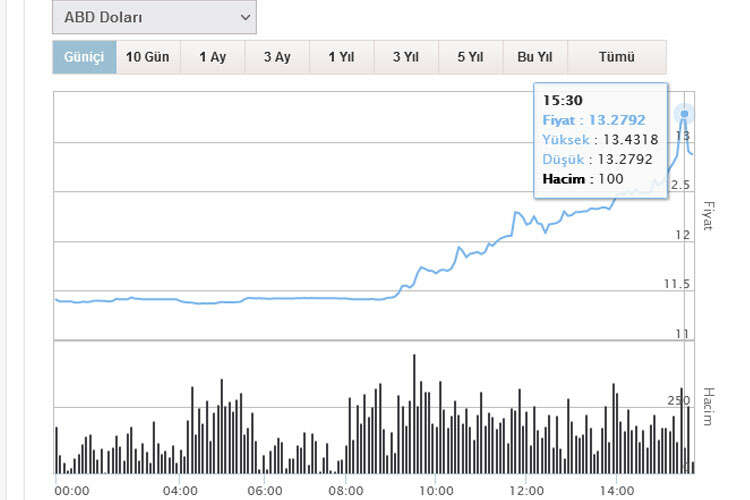
Task: View the 5 Yıl price history
Action: pyautogui.click(x=470, y=57)
